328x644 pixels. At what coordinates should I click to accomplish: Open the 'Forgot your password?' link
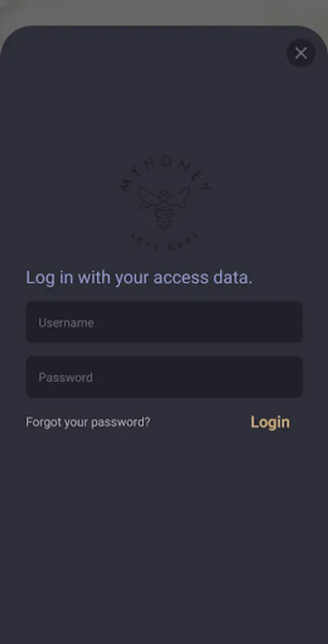click(88, 422)
